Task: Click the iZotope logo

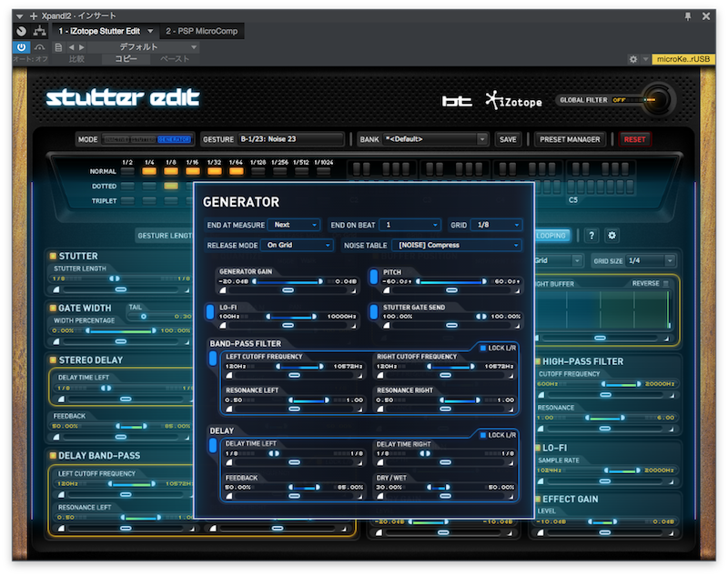Action: [514, 100]
